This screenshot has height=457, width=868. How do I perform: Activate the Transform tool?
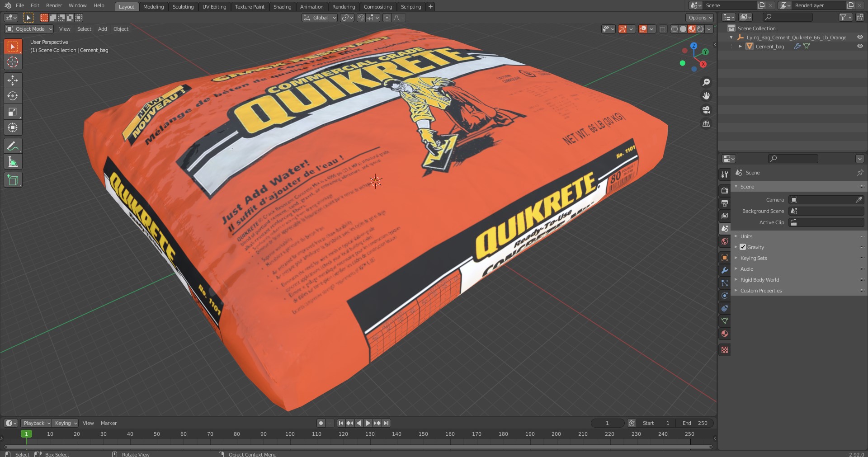coord(13,127)
